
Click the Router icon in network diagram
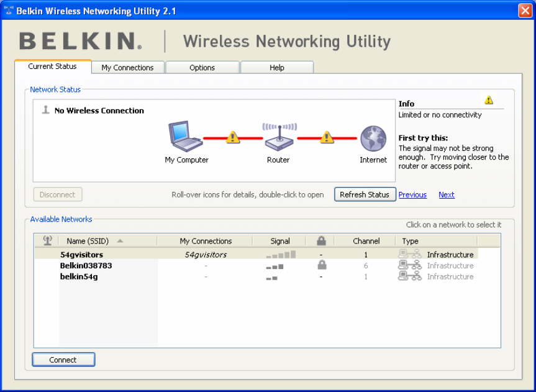279,137
